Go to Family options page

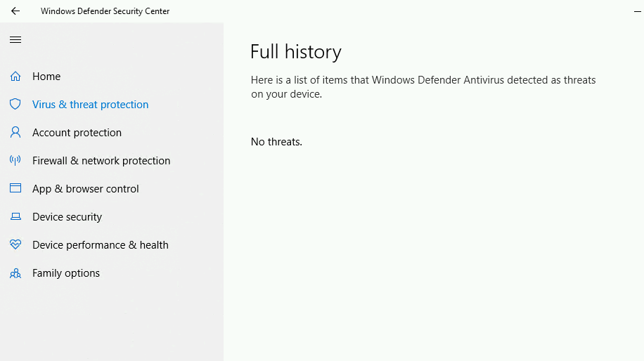coord(66,273)
